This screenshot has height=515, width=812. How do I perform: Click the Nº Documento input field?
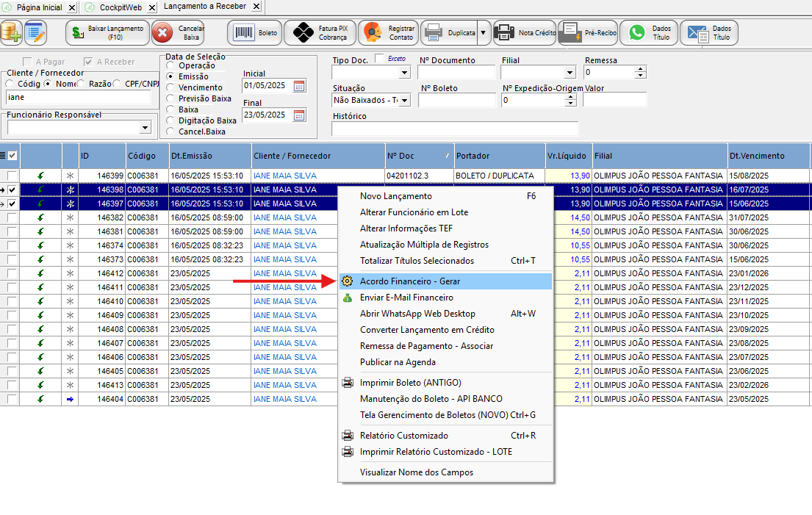(x=456, y=73)
